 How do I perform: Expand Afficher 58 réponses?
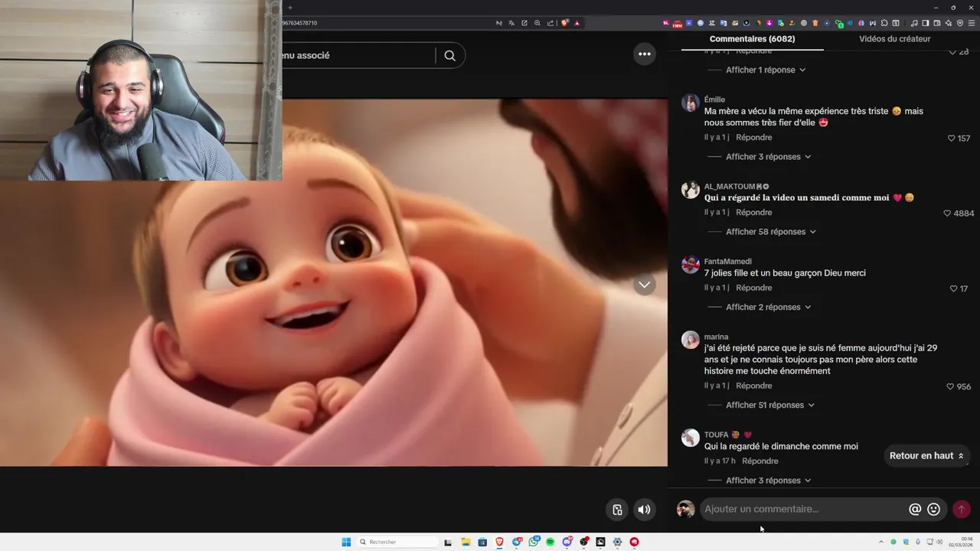tap(771, 232)
